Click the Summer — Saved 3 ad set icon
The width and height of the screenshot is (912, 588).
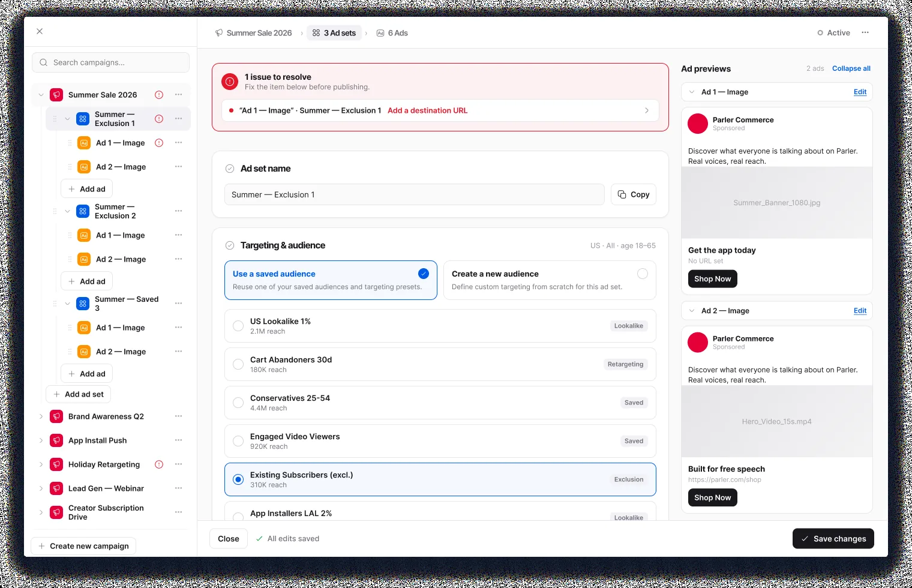point(83,304)
